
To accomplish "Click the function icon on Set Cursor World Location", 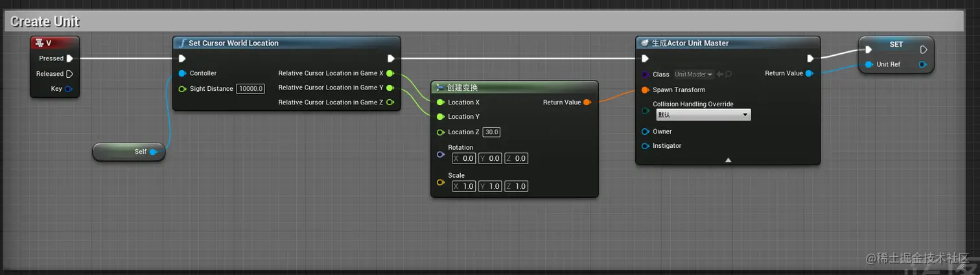I will click(x=182, y=43).
